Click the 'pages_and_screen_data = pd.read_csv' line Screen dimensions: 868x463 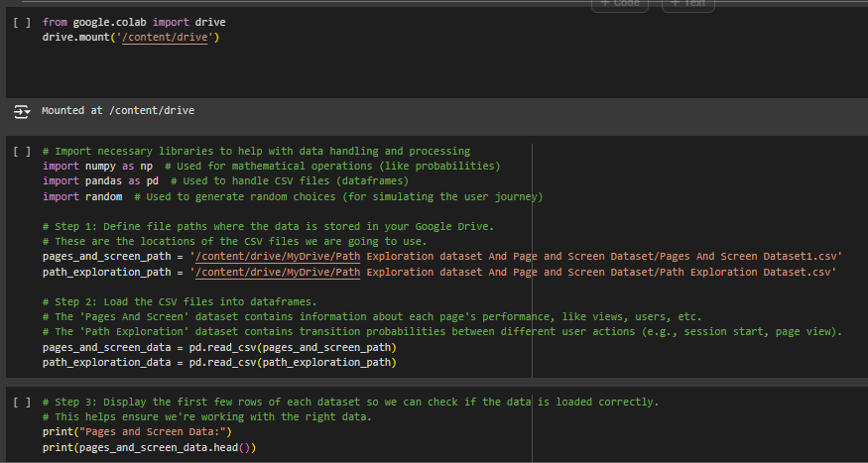220,347
